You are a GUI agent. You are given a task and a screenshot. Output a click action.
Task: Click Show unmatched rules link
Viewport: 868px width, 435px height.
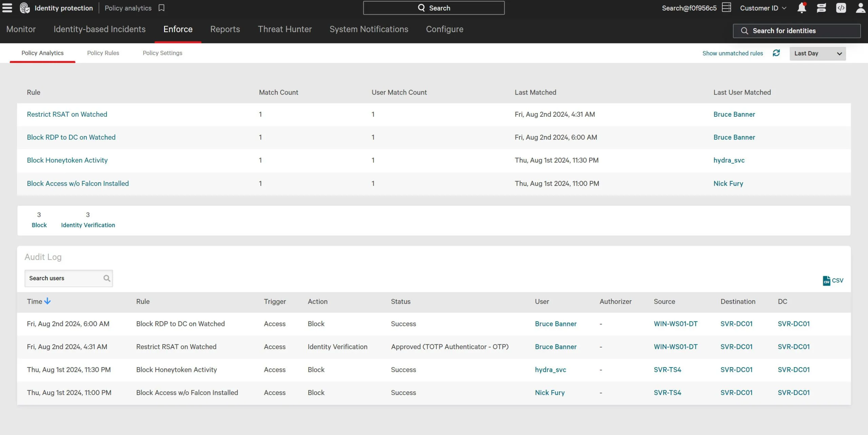(732, 53)
